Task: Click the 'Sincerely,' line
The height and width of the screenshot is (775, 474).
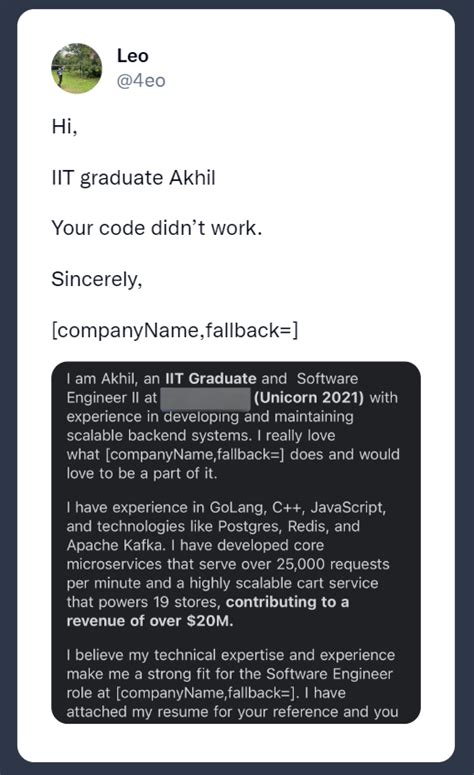Action: click(96, 279)
